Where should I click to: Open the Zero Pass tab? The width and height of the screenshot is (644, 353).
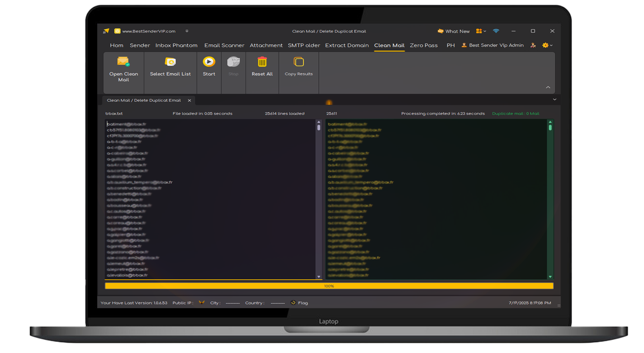[x=424, y=45]
